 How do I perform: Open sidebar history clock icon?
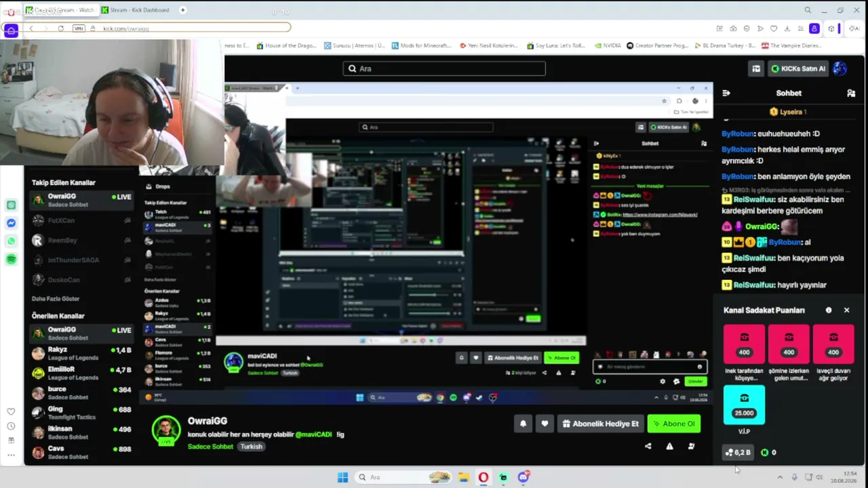pyautogui.click(x=11, y=426)
